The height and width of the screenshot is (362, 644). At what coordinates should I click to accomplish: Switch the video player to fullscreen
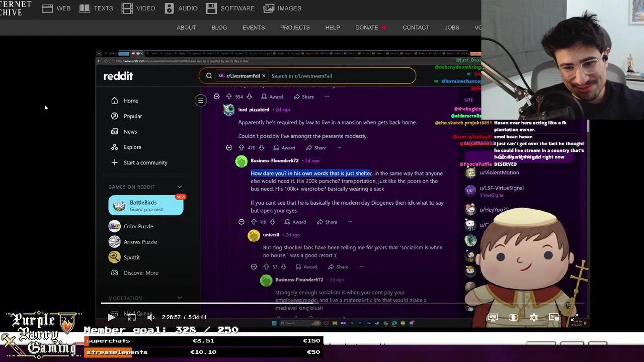pyautogui.click(x=574, y=317)
